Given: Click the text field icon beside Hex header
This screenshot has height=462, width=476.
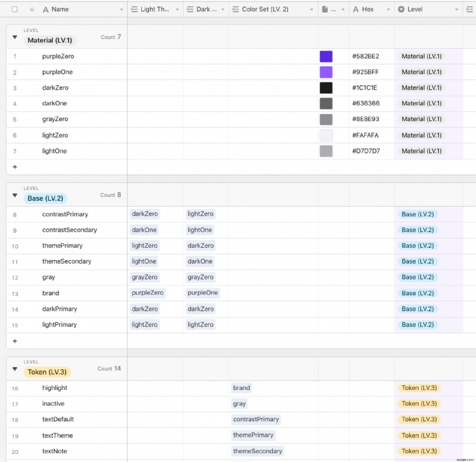Looking at the screenshot, I should 356,9.
